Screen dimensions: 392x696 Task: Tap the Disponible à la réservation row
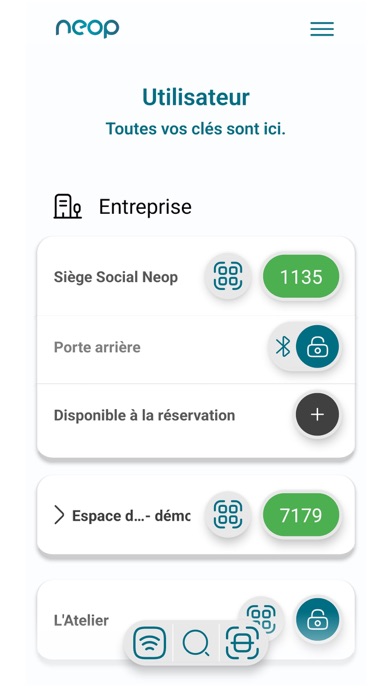coord(196,415)
